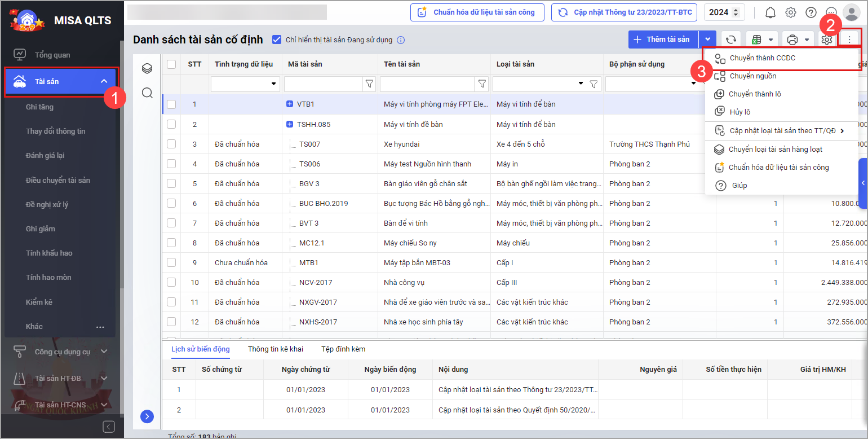Switch to the Thông tin kê khai tab

pos(275,349)
